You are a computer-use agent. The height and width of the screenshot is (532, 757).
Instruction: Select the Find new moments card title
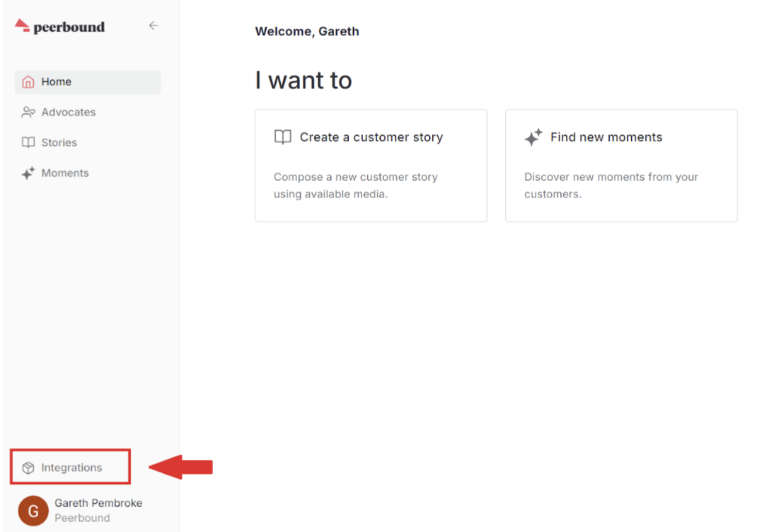coord(606,137)
